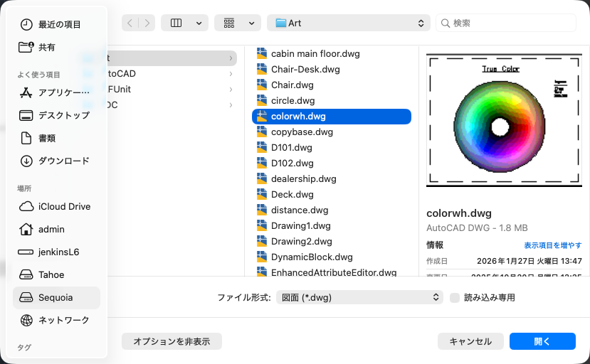Expand the bottom folder chevron ending in 'C'
Viewport: 590px width, 364px height.
pyautogui.click(x=231, y=105)
